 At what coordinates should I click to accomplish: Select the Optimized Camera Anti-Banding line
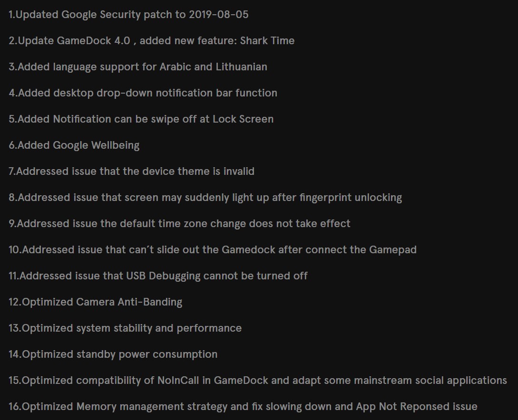(x=96, y=302)
